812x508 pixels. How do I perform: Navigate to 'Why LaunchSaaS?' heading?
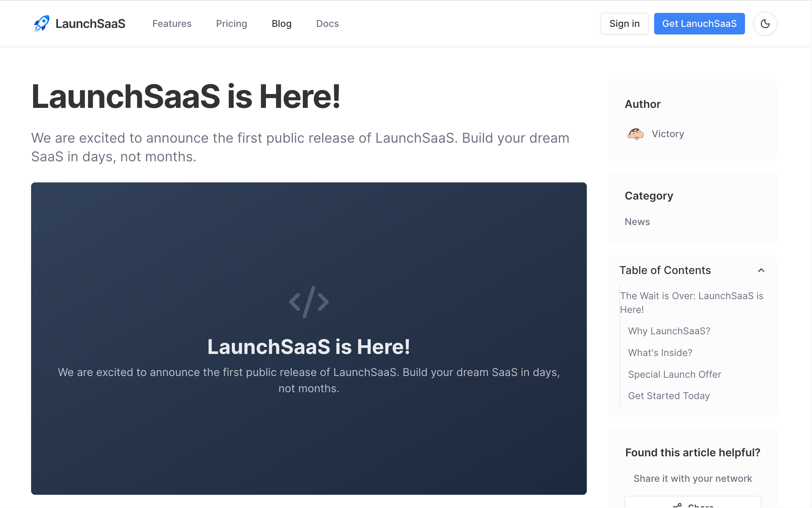[x=669, y=331]
